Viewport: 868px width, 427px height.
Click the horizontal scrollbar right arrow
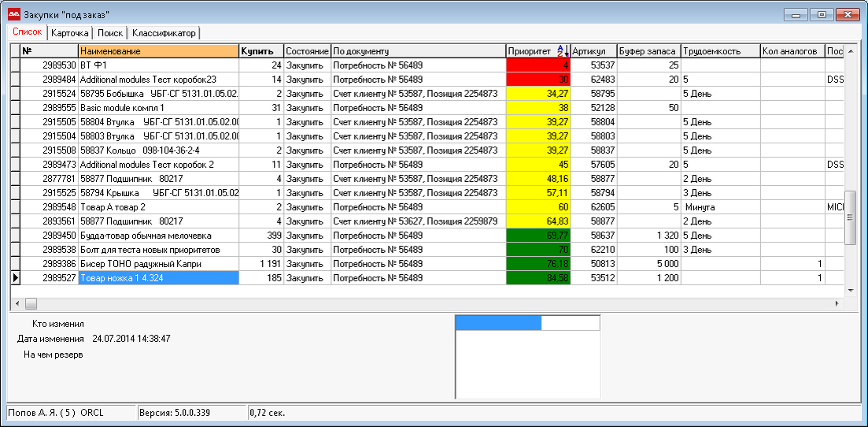[837, 303]
